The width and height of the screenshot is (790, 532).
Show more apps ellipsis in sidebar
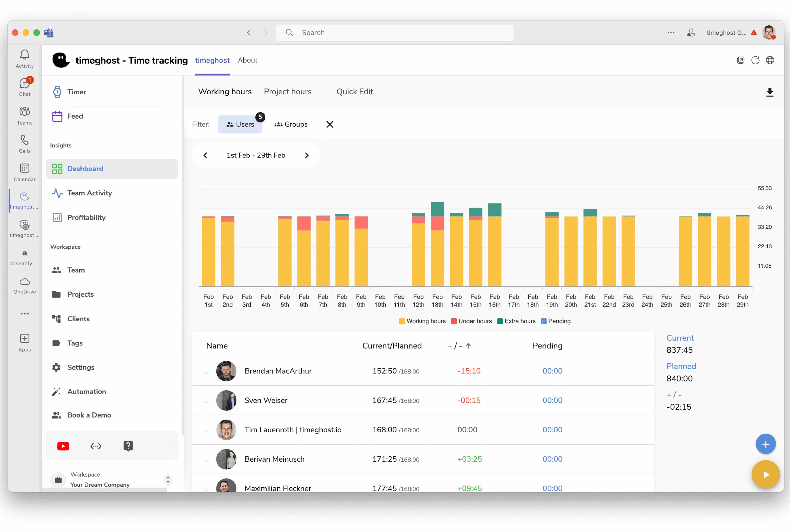click(24, 313)
